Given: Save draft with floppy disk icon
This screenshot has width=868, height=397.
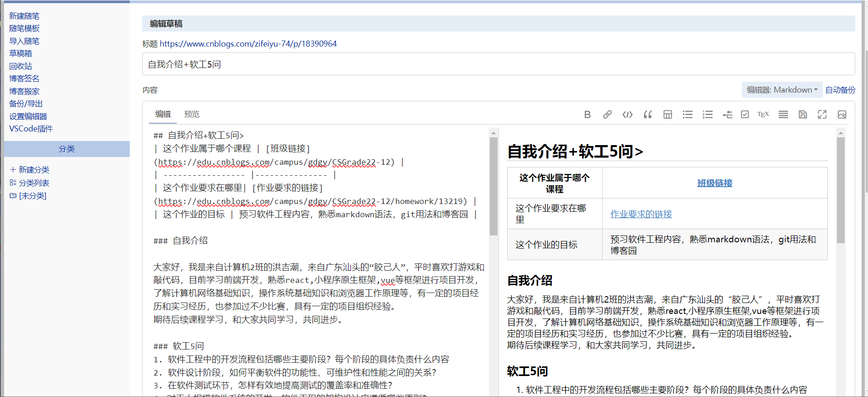Looking at the screenshot, I should (x=803, y=115).
